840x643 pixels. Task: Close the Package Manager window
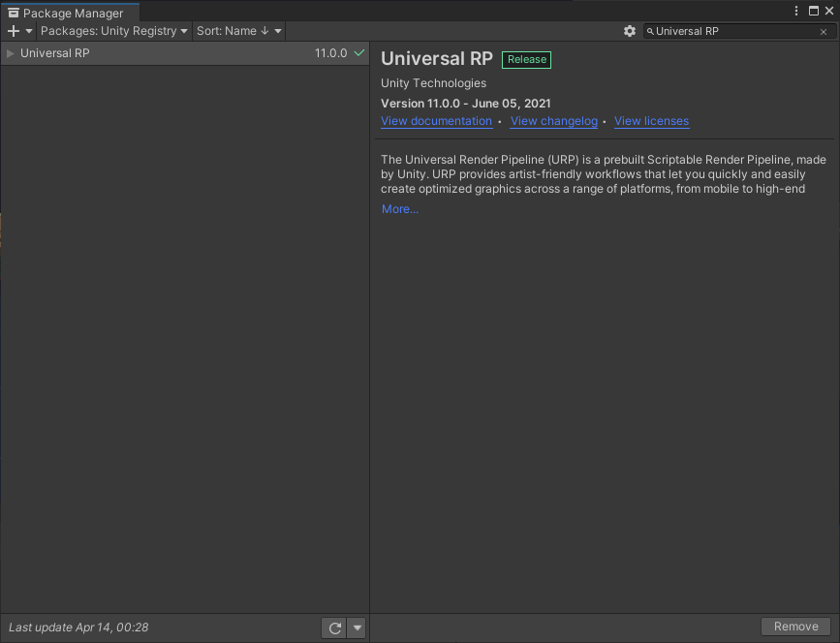pyautogui.click(x=829, y=11)
